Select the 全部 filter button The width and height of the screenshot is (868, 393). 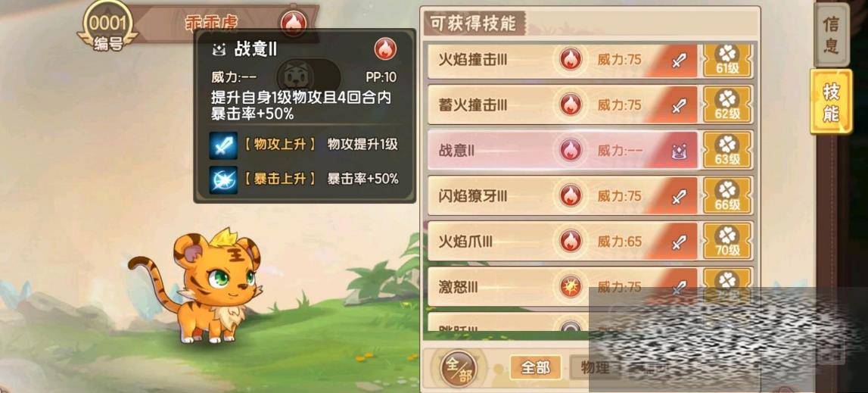click(535, 367)
